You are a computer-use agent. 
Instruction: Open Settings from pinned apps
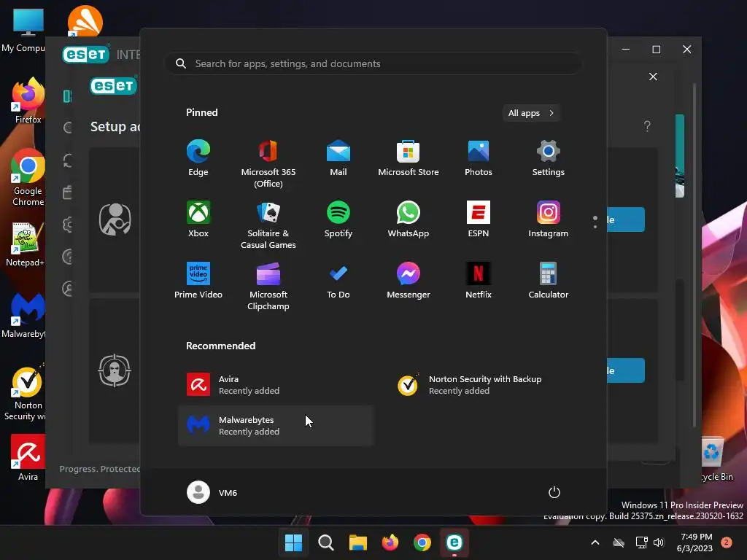[549, 158]
